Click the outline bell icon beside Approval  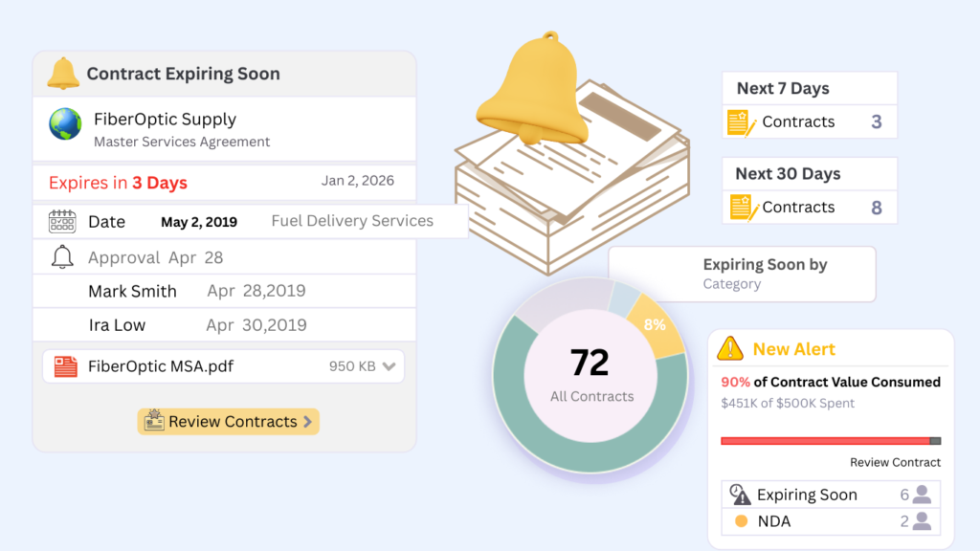point(62,257)
